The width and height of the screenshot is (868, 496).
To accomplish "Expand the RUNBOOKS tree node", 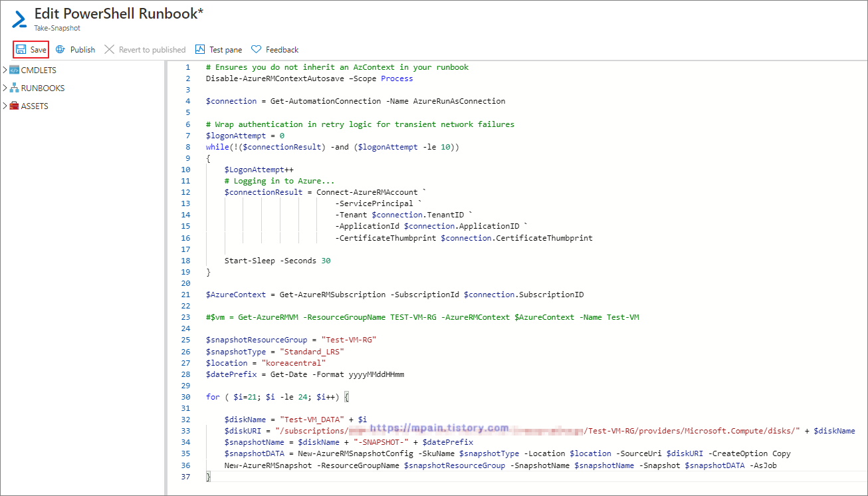I will (x=5, y=88).
